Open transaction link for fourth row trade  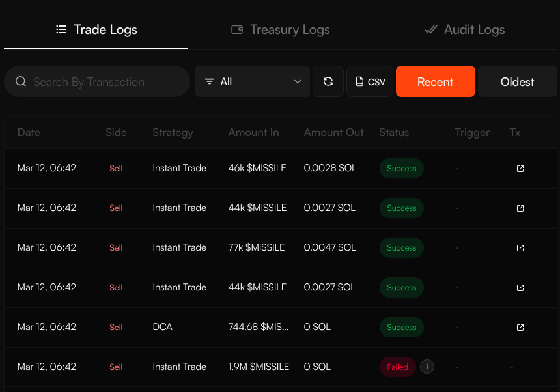[520, 288]
